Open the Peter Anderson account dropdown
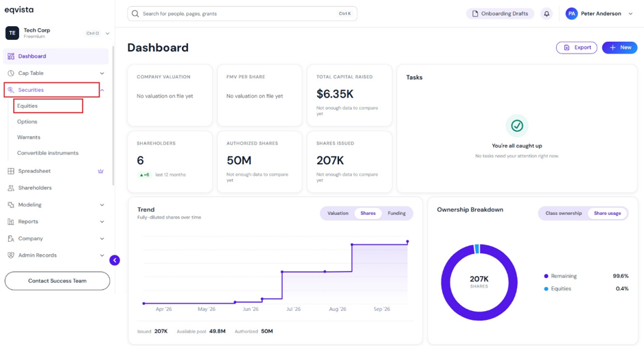644x346 pixels. click(630, 14)
